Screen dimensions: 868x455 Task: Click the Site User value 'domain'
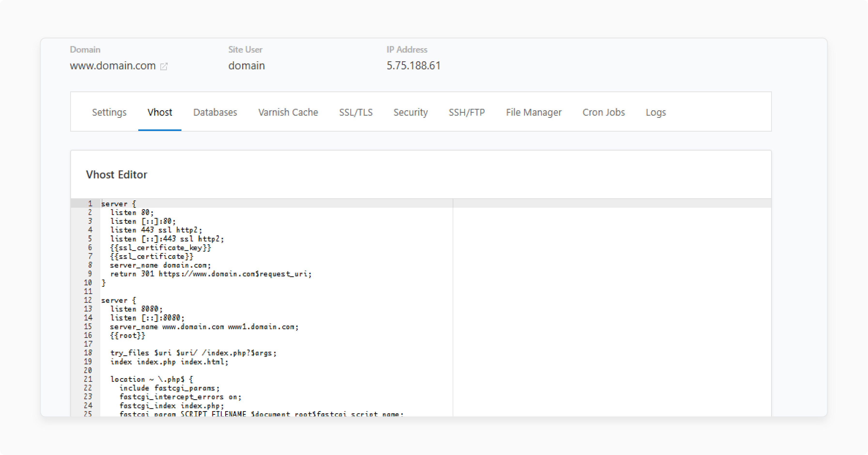(247, 65)
